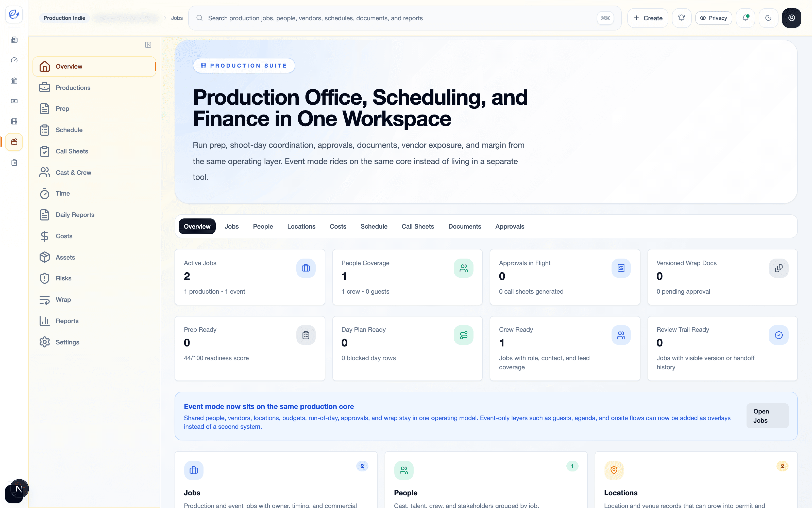
Task: Click the ⌘K shortcut badge
Action: pos(605,18)
